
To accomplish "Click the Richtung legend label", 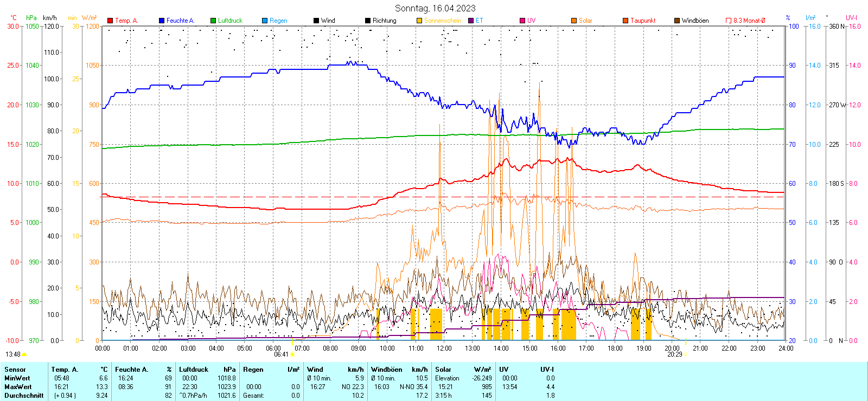I will coord(384,21).
